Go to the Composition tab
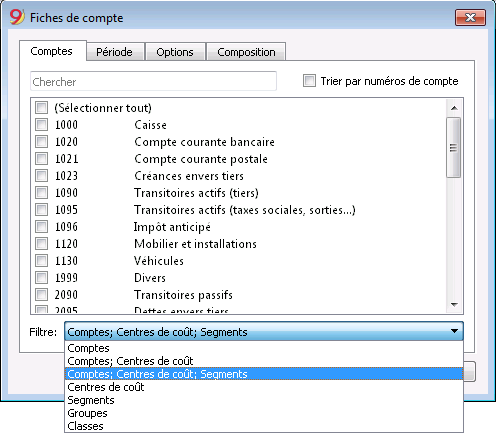The height and width of the screenshot is (441, 496). tap(246, 52)
